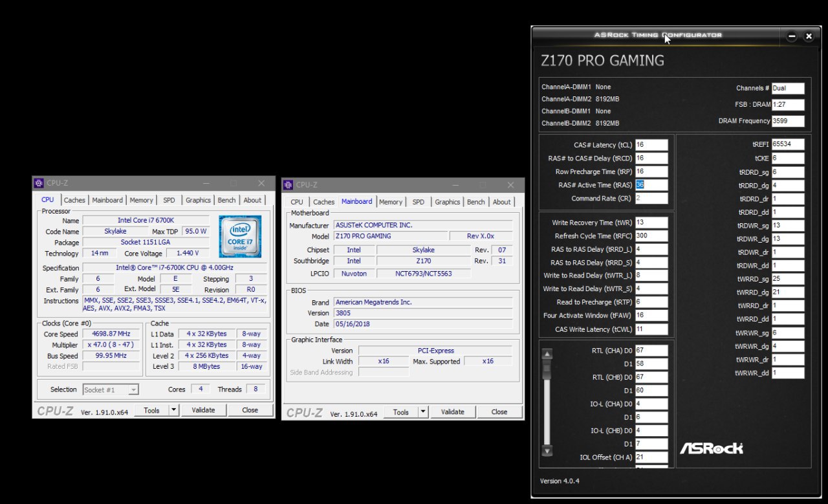This screenshot has height=504, width=828.
Task: Click the tWRRD_sg value field
Action: point(788,279)
